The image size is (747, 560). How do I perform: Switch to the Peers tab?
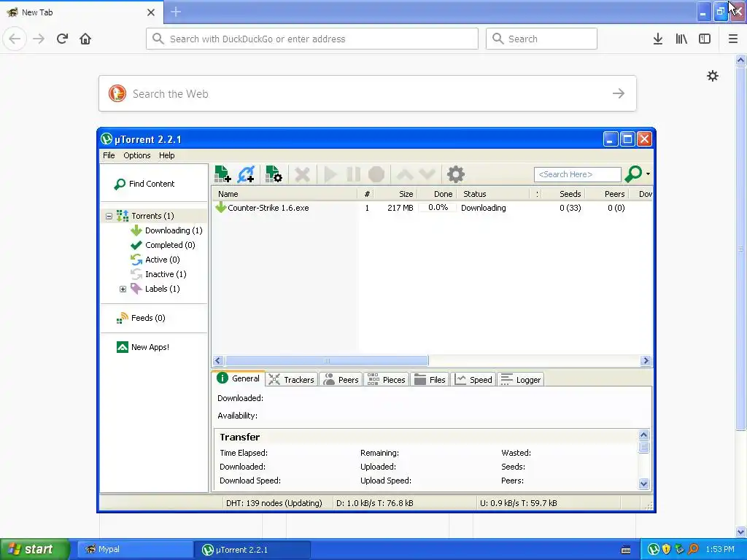pyautogui.click(x=341, y=379)
